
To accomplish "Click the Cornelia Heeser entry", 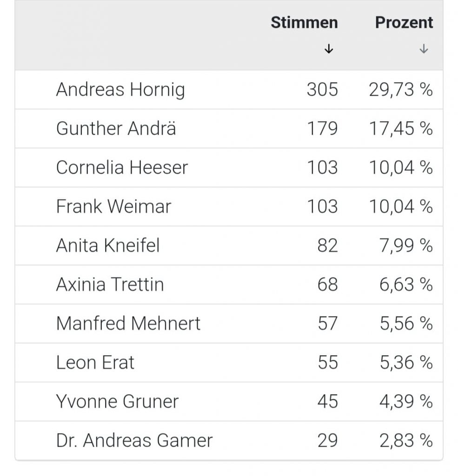I will tap(122, 167).
